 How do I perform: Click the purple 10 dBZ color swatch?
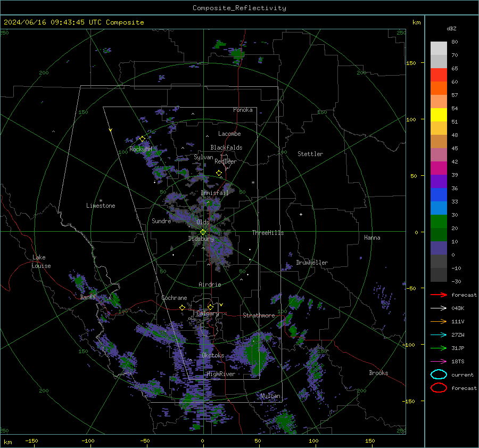(439, 248)
